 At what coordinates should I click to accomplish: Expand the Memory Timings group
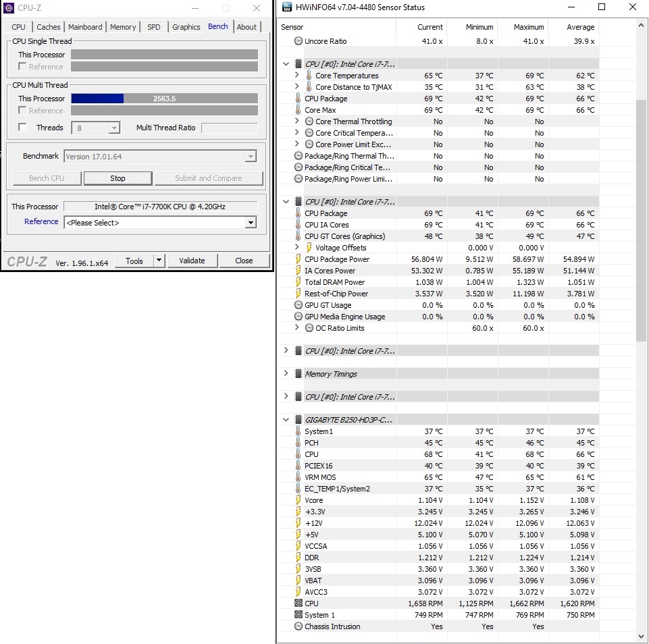click(286, 373)
